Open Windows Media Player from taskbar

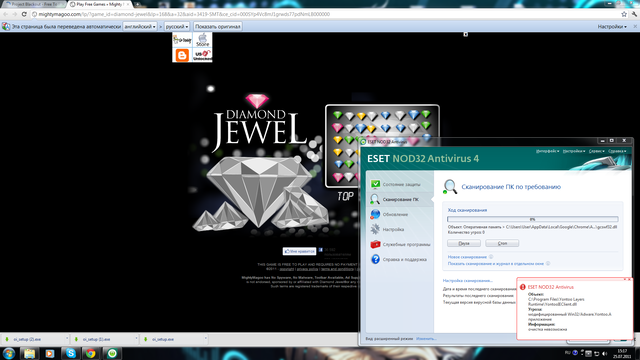click(50, 353)
